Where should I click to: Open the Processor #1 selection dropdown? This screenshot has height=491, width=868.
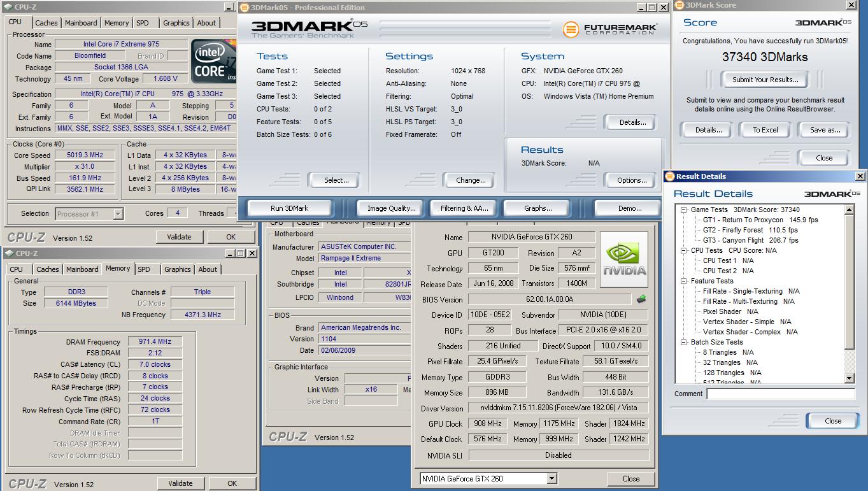tap(118, 214)
